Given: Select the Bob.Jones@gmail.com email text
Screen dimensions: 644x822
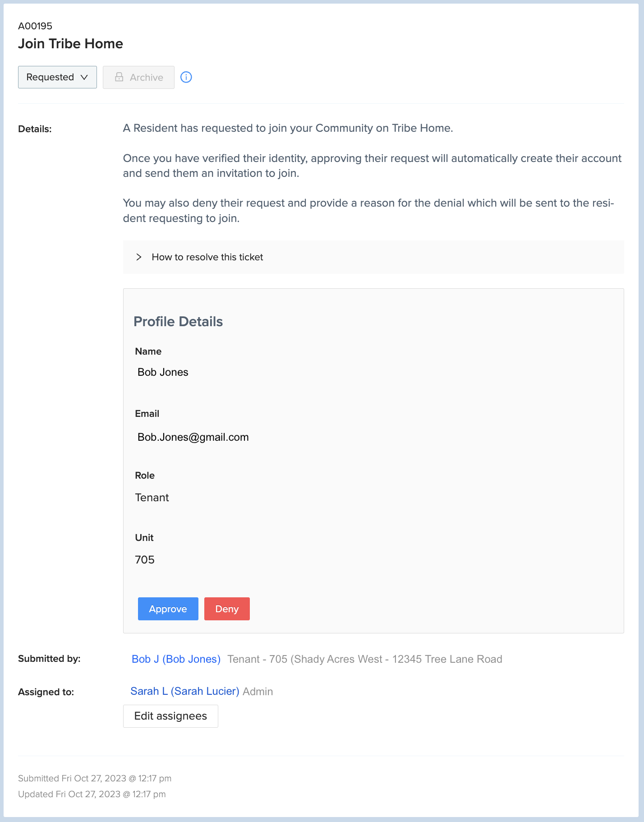Looking at the screenshot, I should 193,437.
